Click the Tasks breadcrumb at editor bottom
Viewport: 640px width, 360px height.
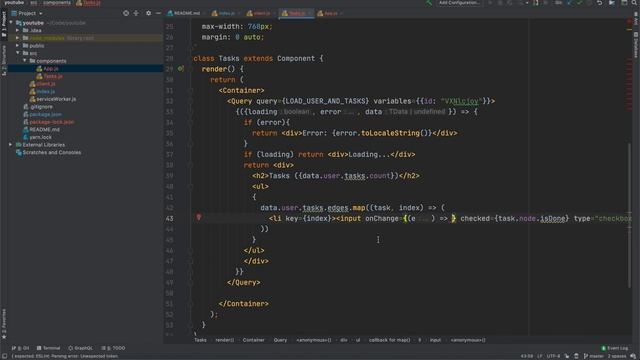[200, 340]
